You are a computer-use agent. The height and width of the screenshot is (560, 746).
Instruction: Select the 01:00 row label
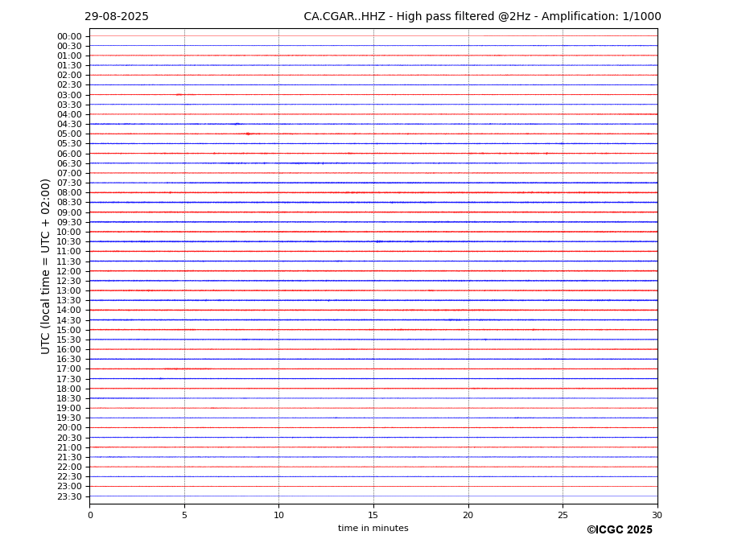69,56
